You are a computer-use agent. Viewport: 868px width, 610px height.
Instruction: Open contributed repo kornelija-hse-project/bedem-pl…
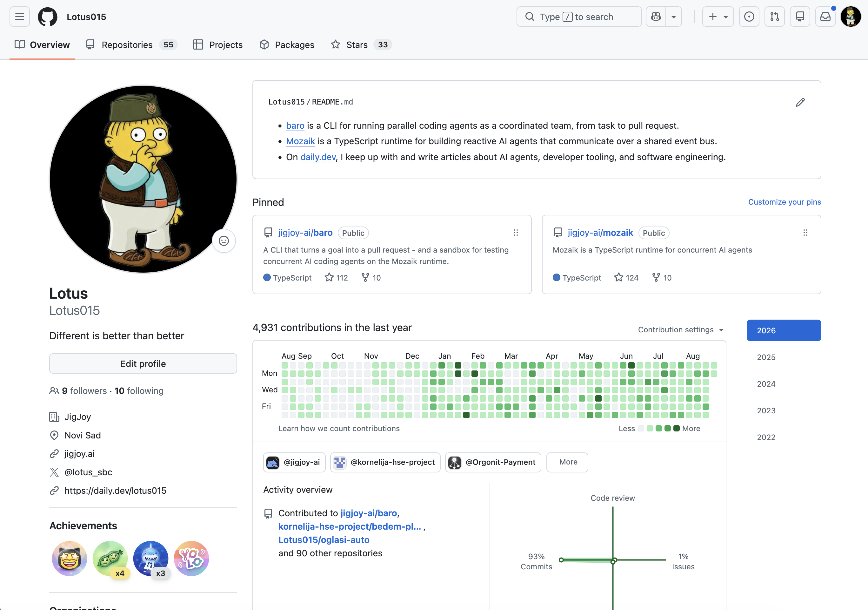[x=350, y=527]
